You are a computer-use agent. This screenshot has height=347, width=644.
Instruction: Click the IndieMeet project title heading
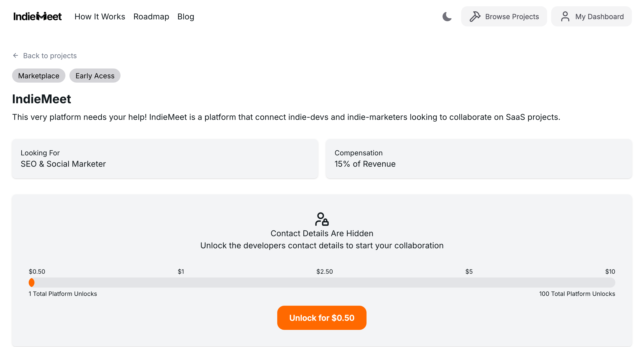[42, 99]
